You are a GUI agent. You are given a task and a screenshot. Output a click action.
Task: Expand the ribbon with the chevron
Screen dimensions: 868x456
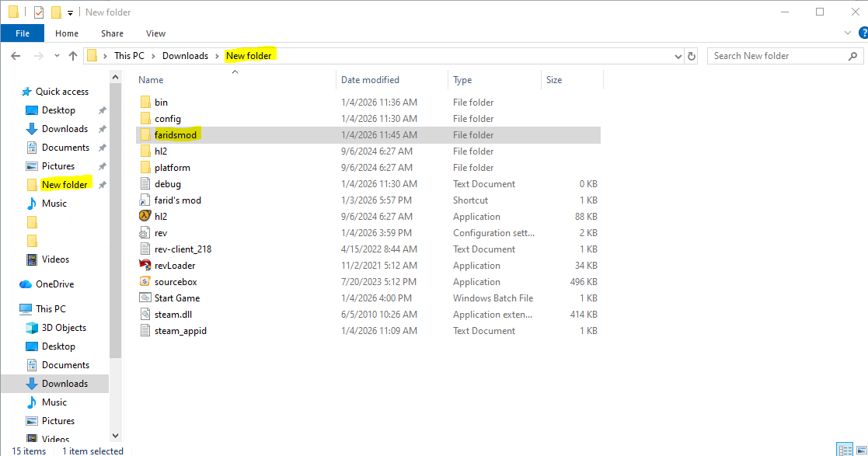[x=849, y=33]
